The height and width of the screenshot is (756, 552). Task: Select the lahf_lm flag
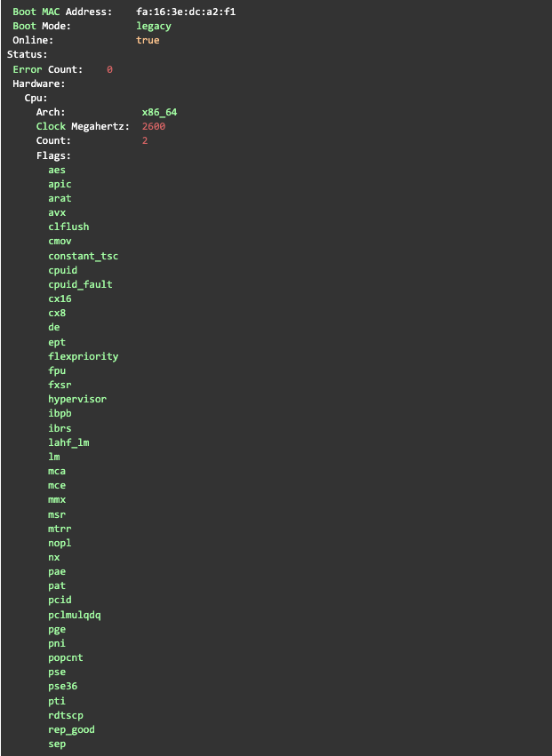pyautogui.click(x=68, y=442)
